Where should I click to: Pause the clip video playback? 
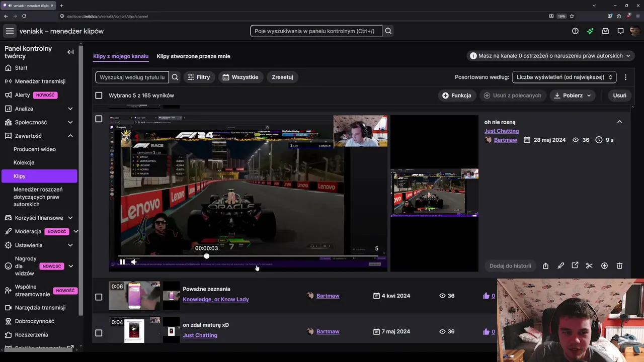pyautogui.click(x=122, y=262)
